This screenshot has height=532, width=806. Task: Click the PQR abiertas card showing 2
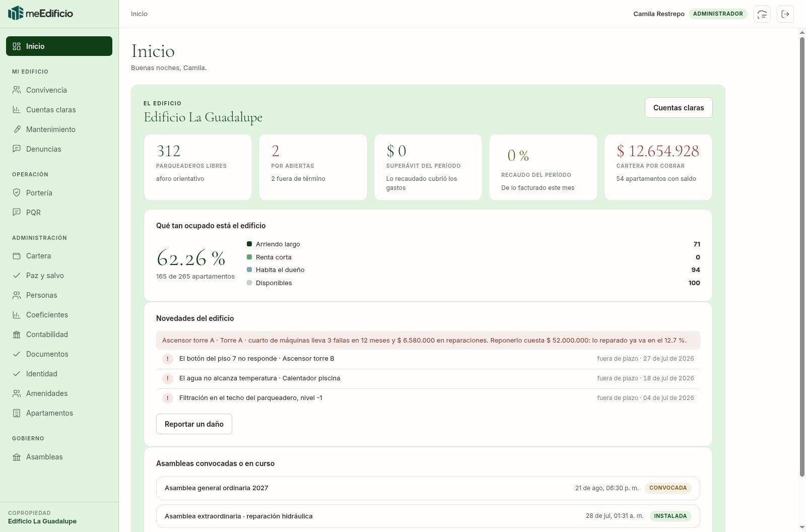[313, 167]
